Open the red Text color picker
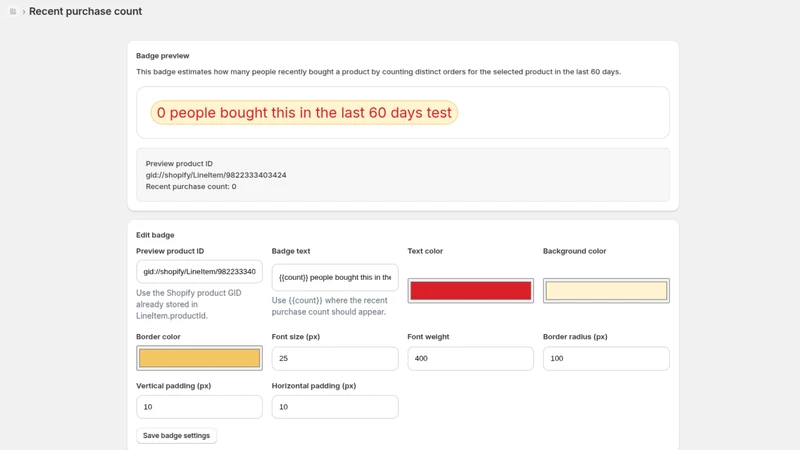The image size is (800, 450). 470,291
